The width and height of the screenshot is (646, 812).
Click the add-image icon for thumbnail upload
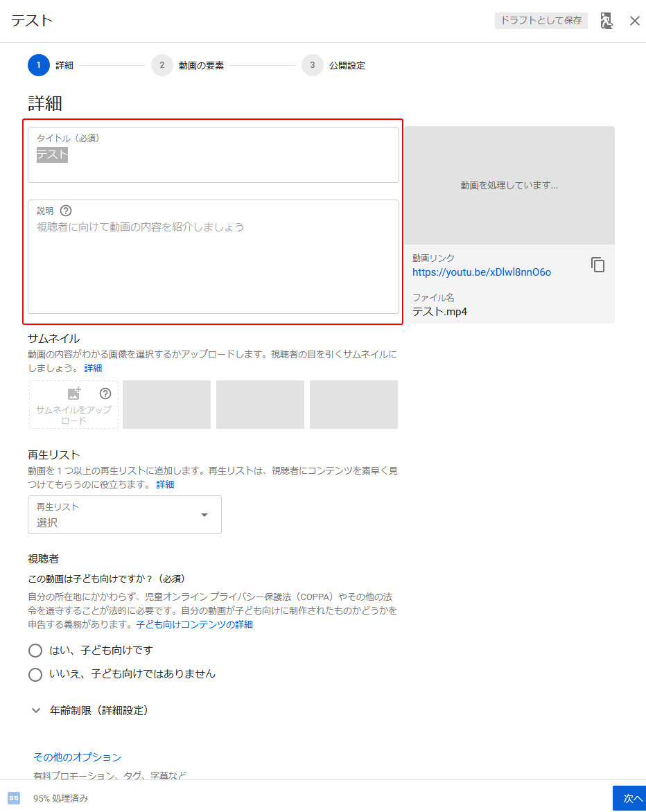(75, 394)
